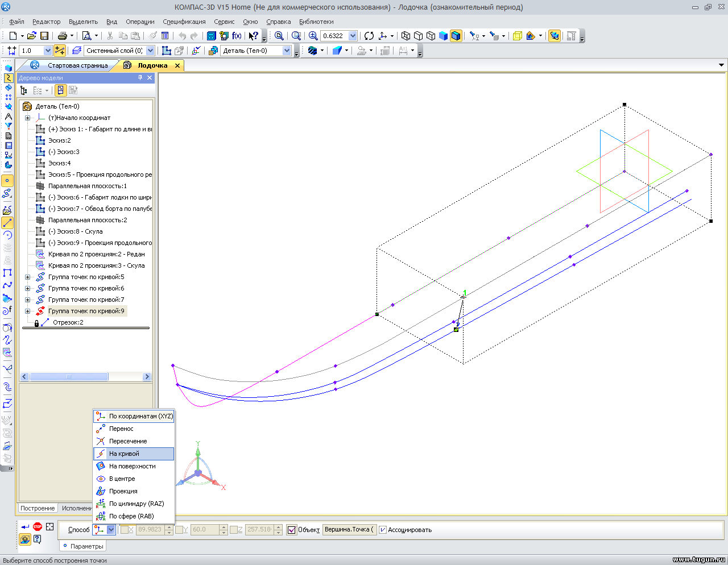Choose На поверхности from the method list

tap(134, 466)
